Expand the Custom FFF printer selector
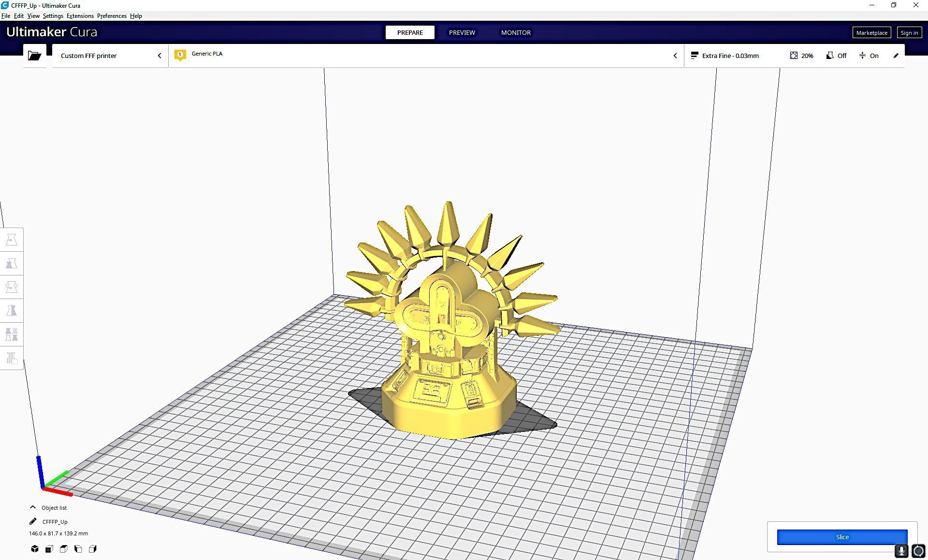Screen dimensions: 928x560 pyautogui.click(x=110, y=56)
